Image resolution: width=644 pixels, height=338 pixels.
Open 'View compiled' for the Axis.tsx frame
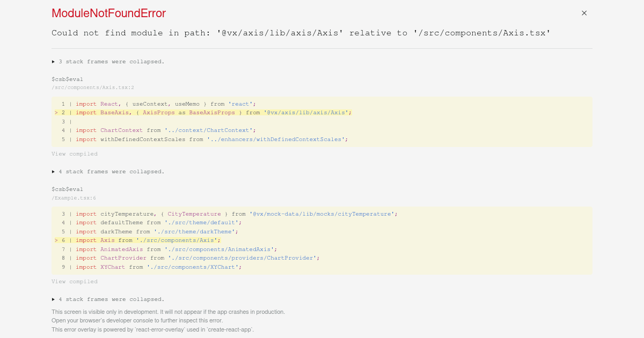point(74,153)
